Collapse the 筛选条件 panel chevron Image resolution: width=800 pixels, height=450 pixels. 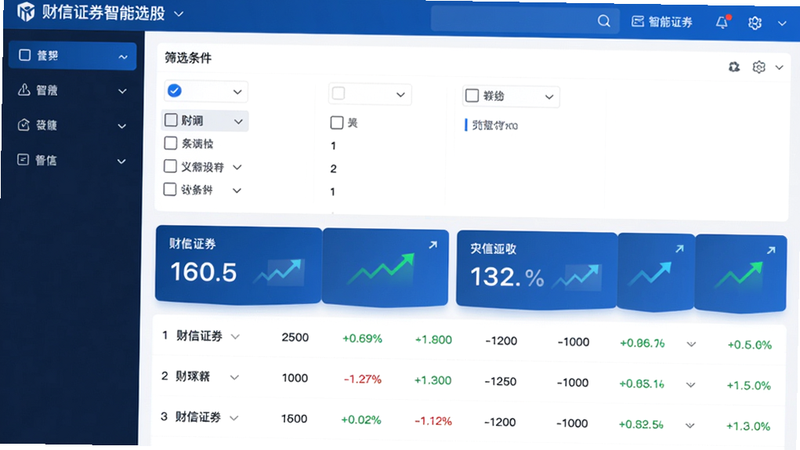point(779,67)
